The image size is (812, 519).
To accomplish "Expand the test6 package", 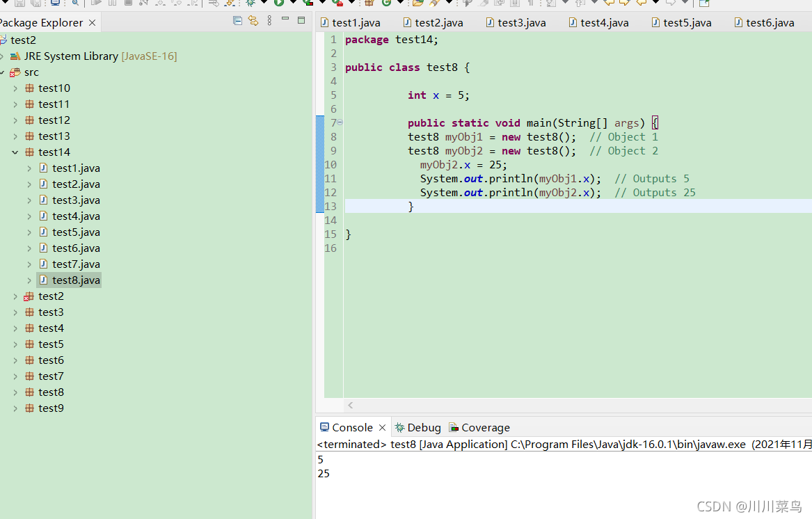I will [15, 360].
